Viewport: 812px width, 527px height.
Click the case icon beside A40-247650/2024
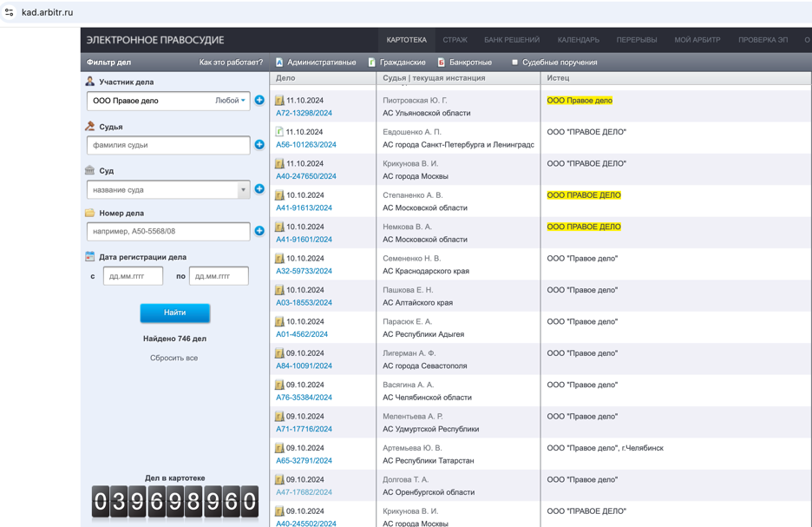(x=279, y=164)
